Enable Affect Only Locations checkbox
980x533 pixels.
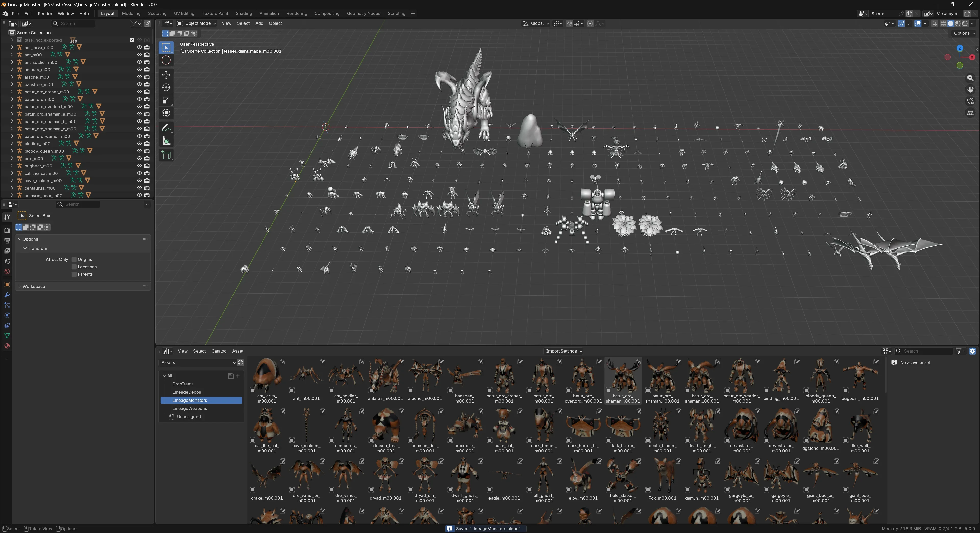coord(74,267)
